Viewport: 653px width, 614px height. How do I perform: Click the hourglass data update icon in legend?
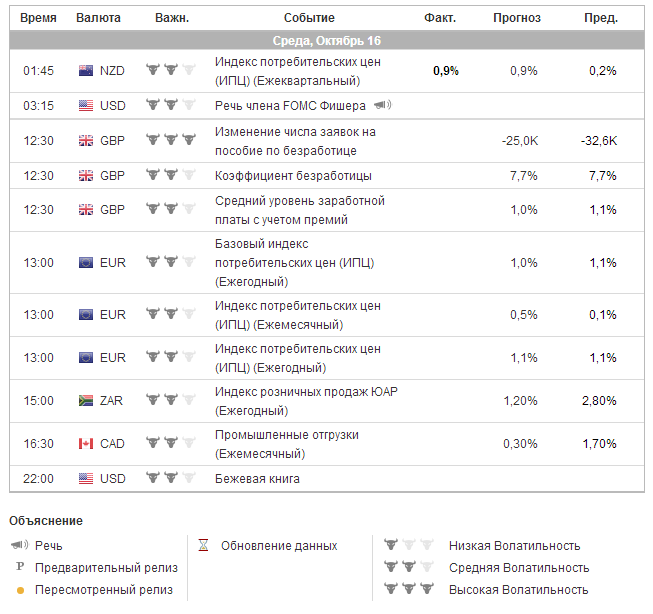pos(203,546)
